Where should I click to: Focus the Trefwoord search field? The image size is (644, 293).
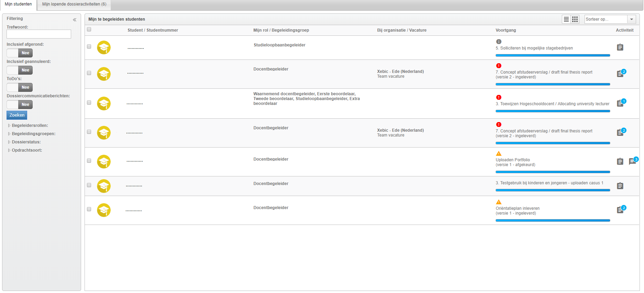39,34
